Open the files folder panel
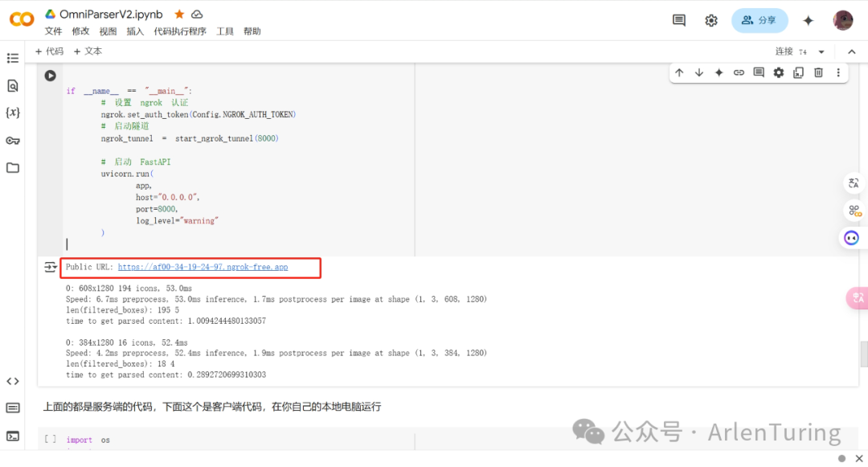 pyautogui.click(x=13, y=168)
